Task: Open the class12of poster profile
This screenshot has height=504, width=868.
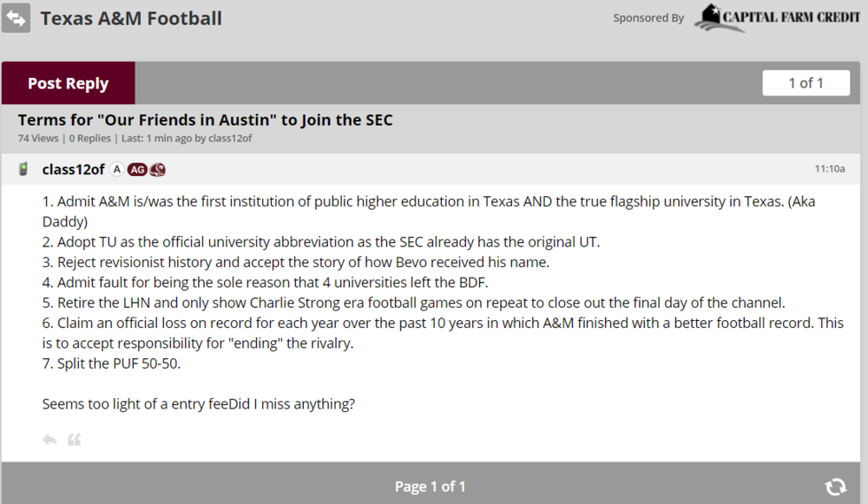Action: pos(74,169)
